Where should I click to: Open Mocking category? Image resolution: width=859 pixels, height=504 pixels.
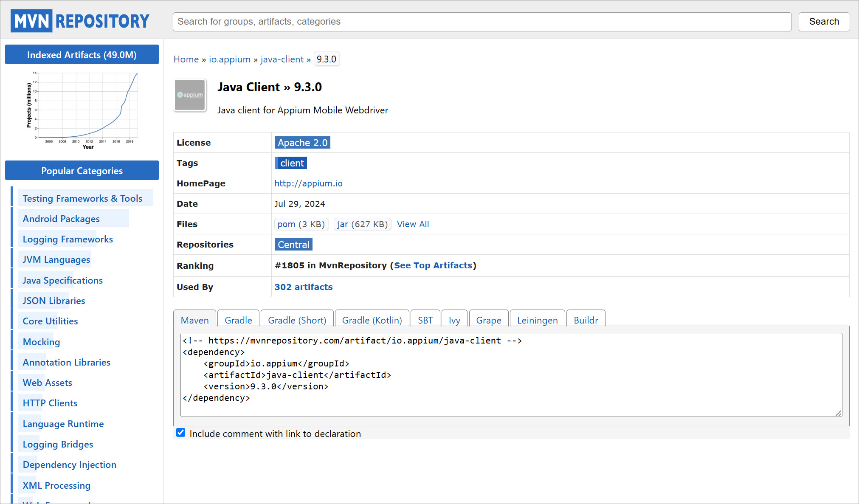(42, 342)
